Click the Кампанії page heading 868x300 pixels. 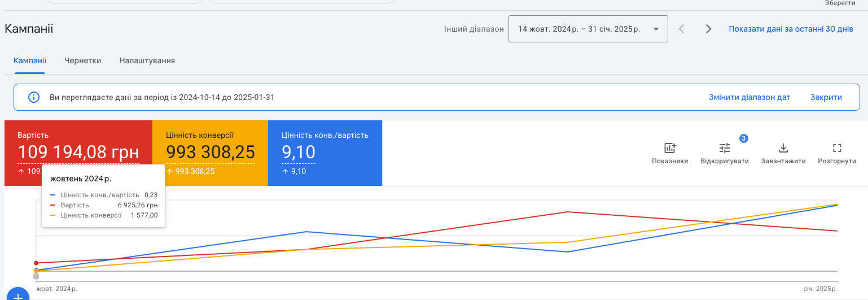(x=29, y=29)
